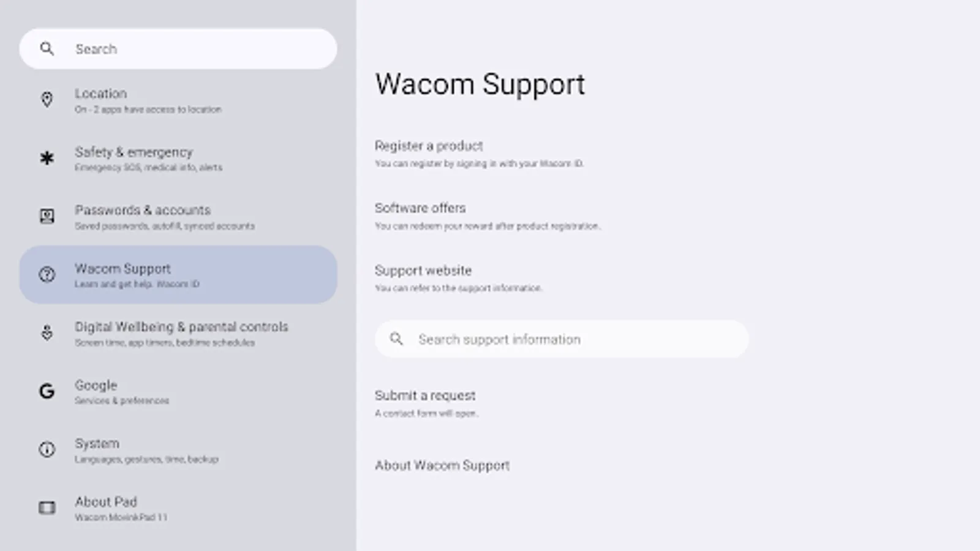Click the magnifier icon in the sidebar search
980x551 pixels.
[x=48, y=48]
